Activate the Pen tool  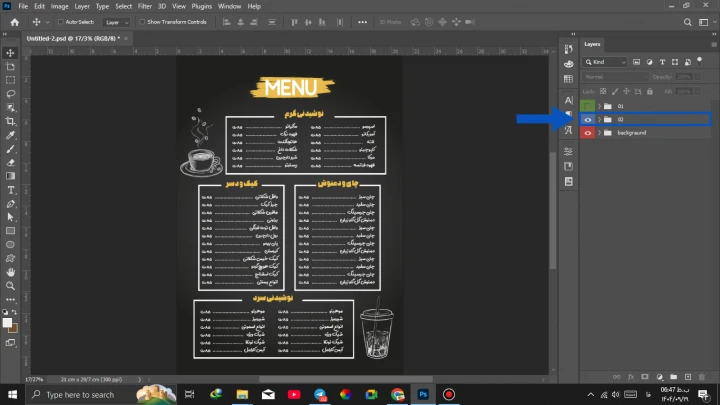[x=10, y=203]
